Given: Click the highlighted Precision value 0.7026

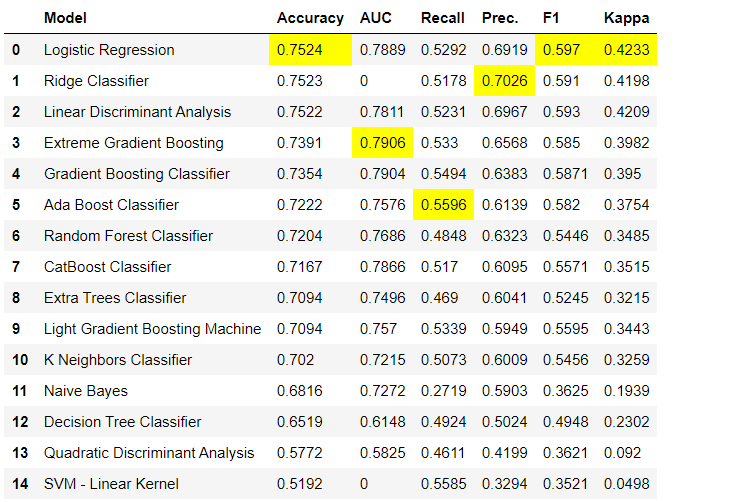Looking at the screenshot, I should [505, 81].
